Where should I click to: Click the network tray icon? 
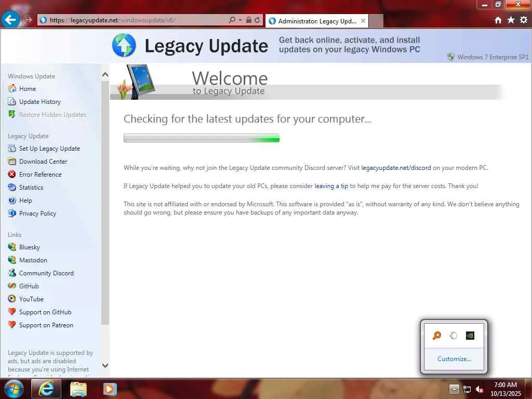[x=467, y=390]
